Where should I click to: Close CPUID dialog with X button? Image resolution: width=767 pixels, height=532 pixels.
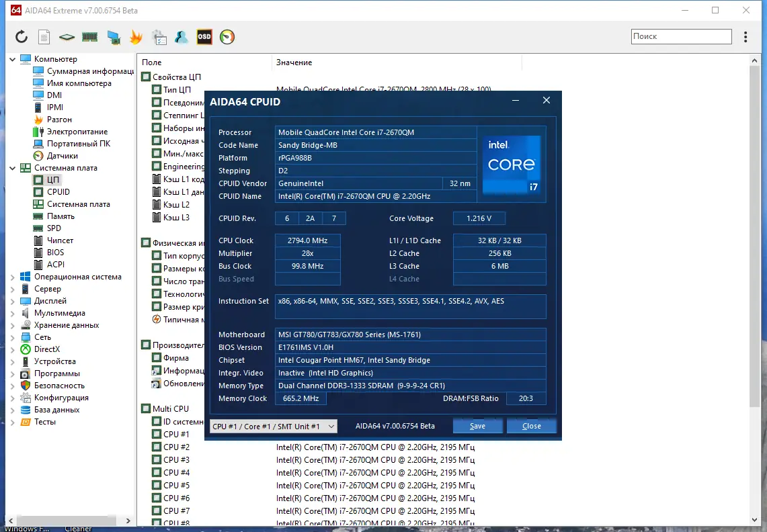(x=547, y=100)
